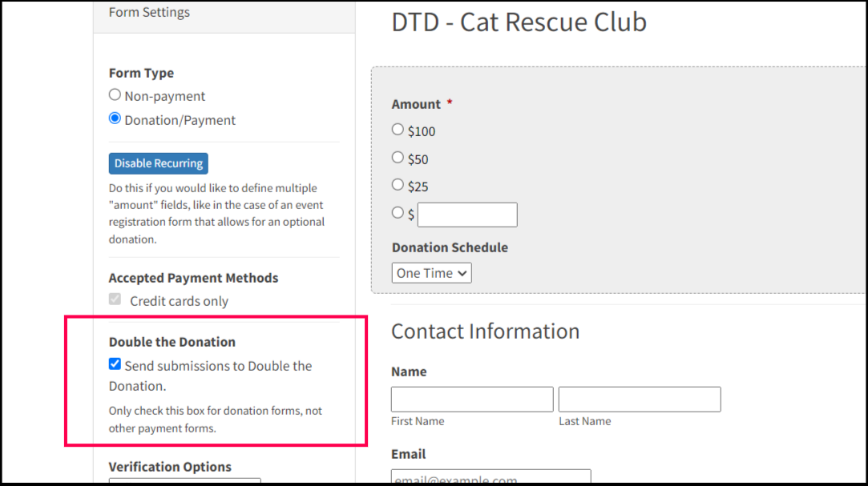Screen dimensions: 868x486
Task: Click into the Last Name field
Action: click(640, 399)
